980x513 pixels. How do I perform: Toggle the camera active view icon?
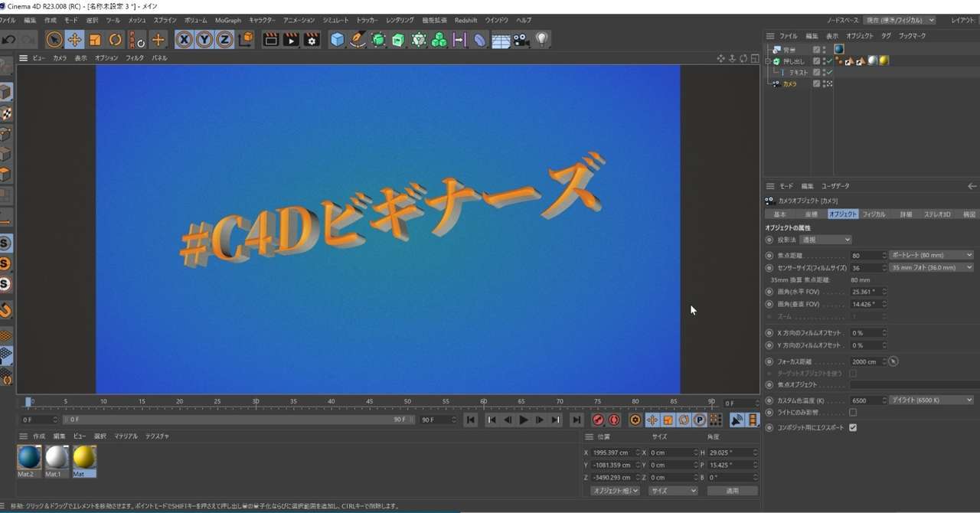[828, 84]
